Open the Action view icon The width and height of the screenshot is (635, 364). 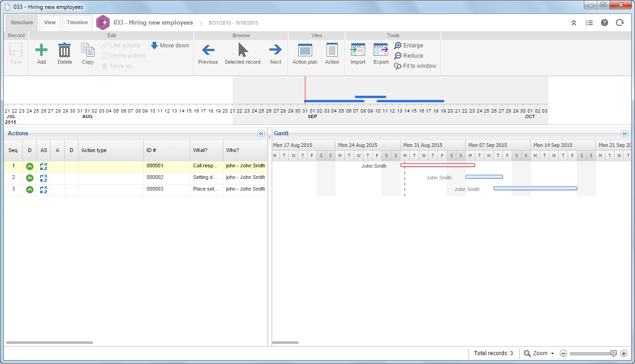click(x=332, y=53)
